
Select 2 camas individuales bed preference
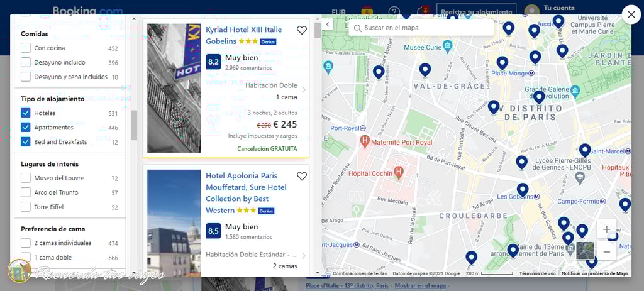(25, 243)
